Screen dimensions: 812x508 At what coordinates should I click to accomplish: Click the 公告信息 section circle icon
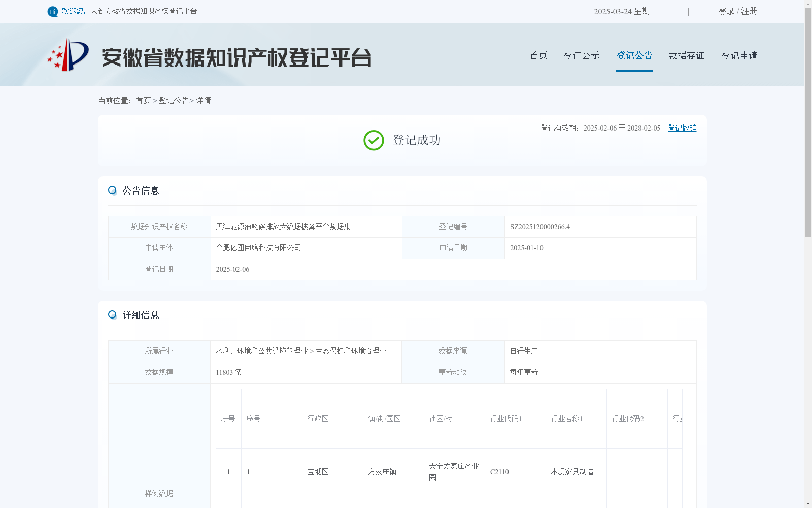(113, 190)
